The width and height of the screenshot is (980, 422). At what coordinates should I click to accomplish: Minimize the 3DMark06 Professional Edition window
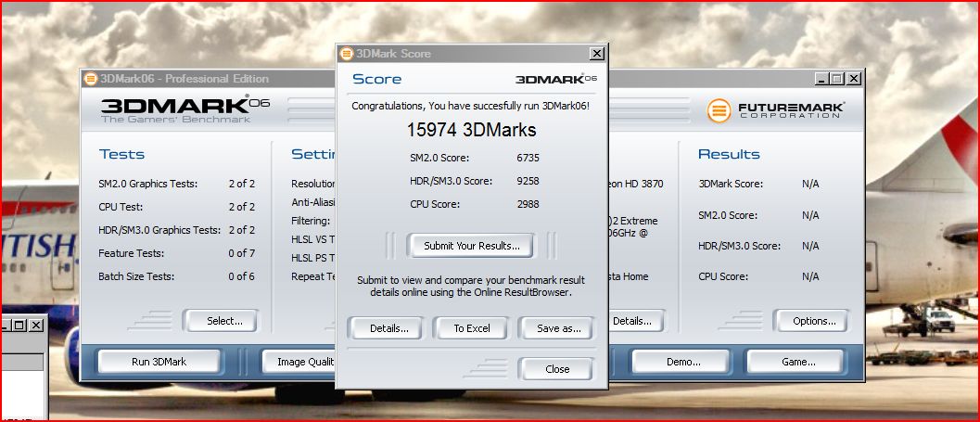[821, 79]
